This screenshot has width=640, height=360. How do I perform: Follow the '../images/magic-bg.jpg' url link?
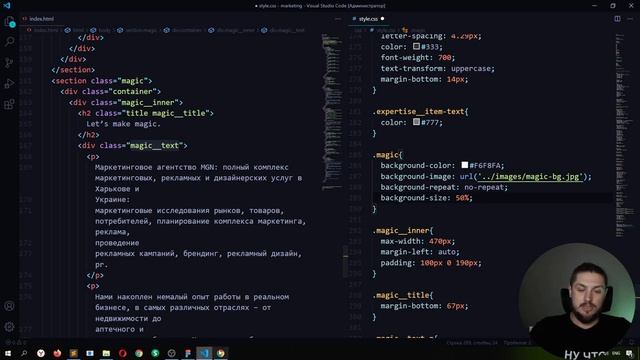[x=530, y=176]
